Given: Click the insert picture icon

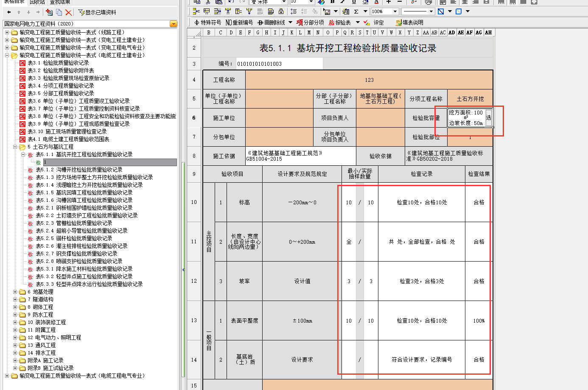Looking at the screenshot, I should click(x=327, y=11).
